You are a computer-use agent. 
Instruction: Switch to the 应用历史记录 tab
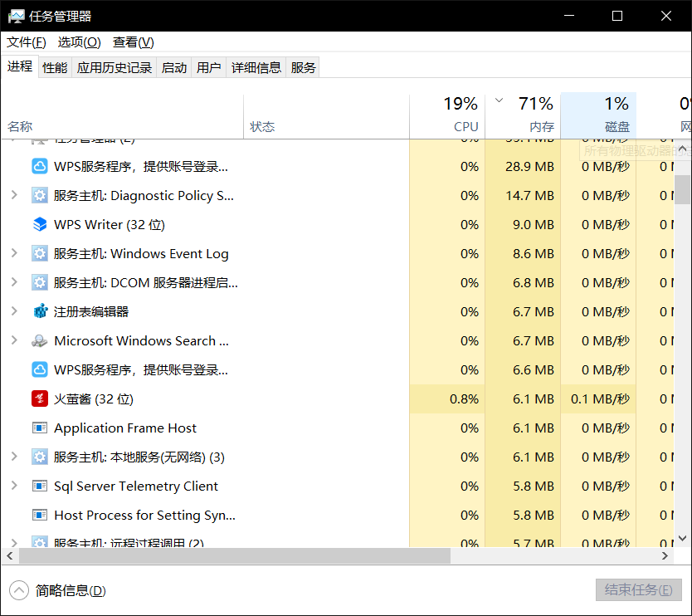pos(115,67)
